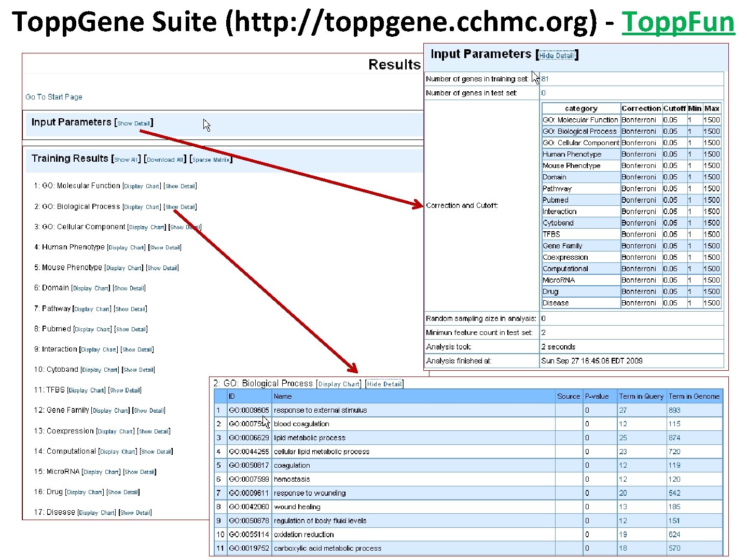Open the GO:0009605 term ID

(x=249, y=410)
